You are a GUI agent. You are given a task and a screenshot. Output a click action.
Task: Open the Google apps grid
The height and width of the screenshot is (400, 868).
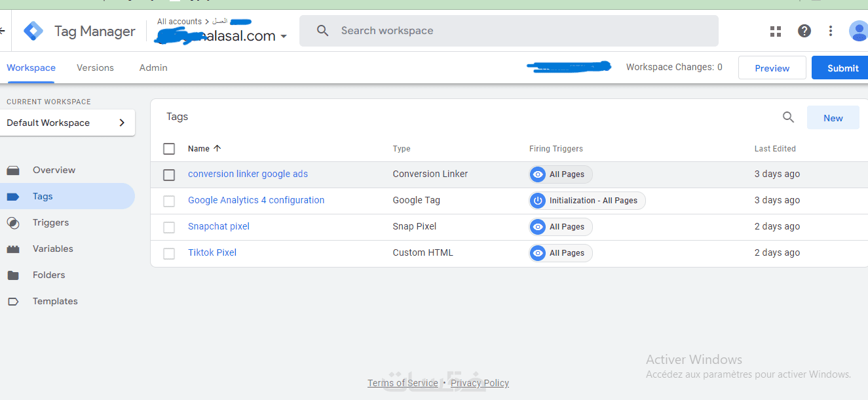click(x=776, y=31)
